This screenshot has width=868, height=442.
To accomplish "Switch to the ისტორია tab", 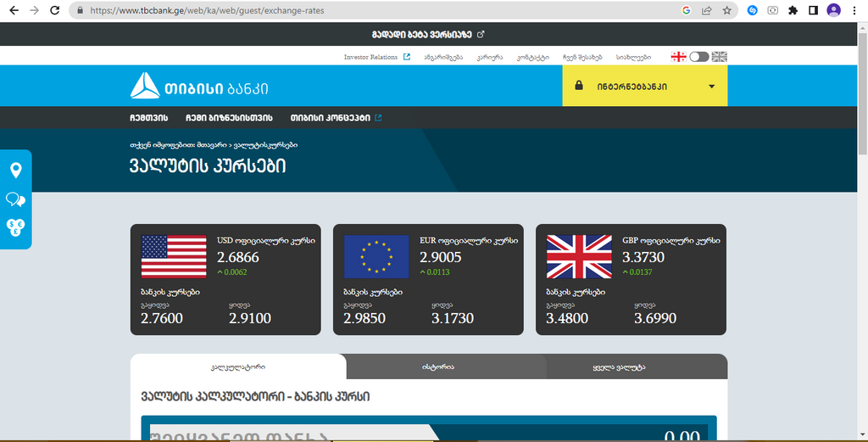I will click(x=438, y=366).
